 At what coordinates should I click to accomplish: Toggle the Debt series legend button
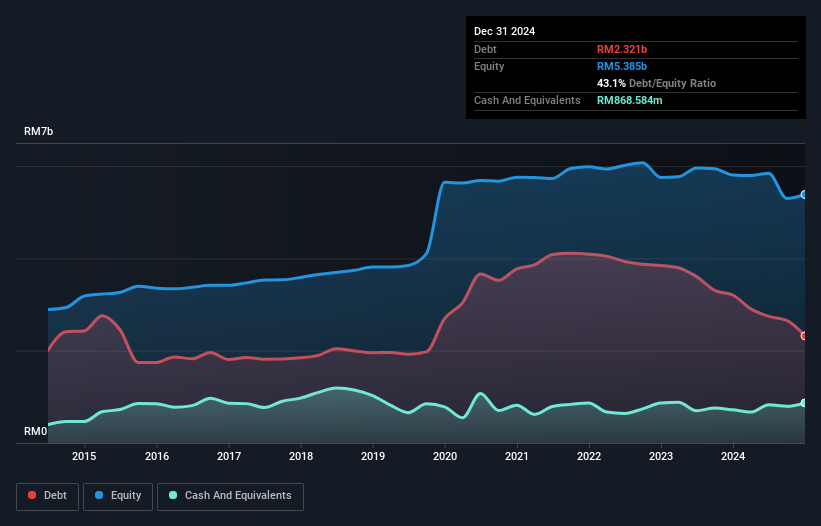(x=48, y=496)
